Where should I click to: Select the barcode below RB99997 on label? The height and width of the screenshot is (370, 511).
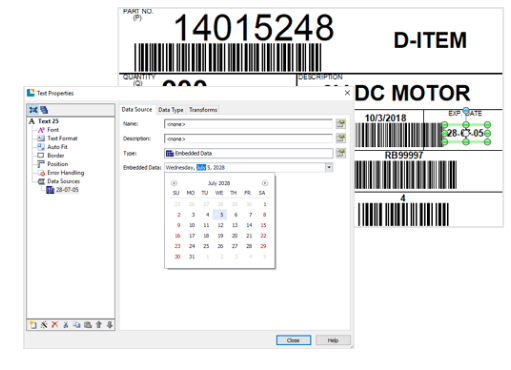405,175
